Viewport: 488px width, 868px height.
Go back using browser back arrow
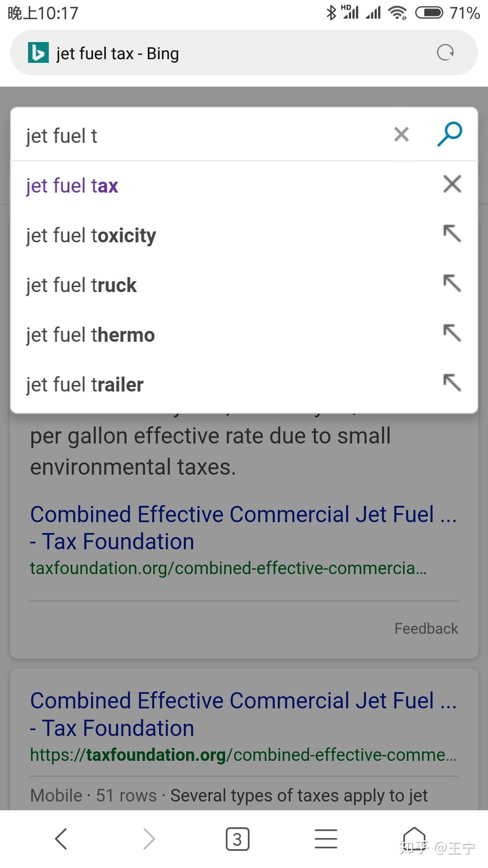click(x=61, y=839)
